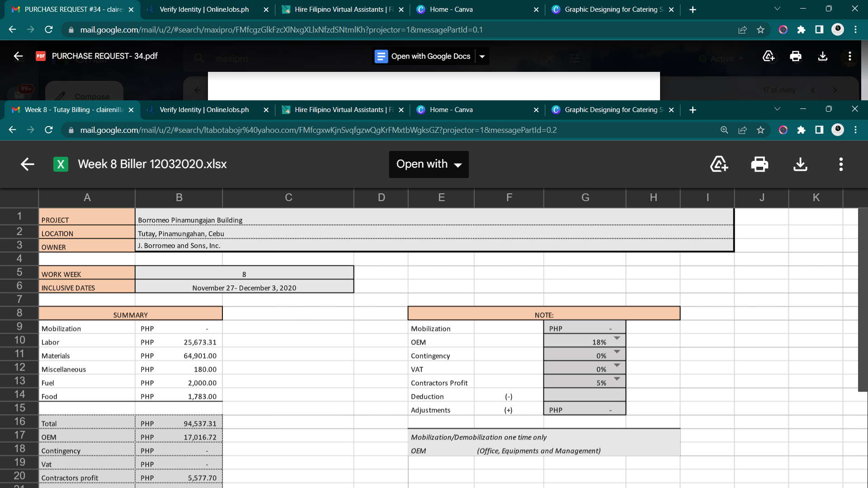Click the zoom magnifier icon in address bar
The width and height of the screenshot is (868, 488).
click(724, 130)
